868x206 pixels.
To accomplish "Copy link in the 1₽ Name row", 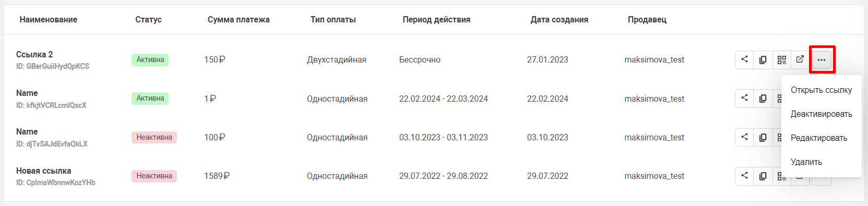I will 763,98.
